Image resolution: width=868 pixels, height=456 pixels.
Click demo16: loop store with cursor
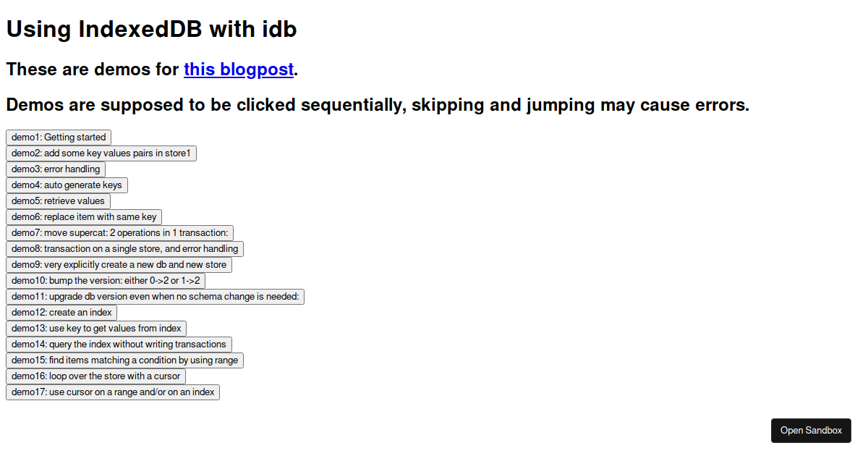pos(95,376)
